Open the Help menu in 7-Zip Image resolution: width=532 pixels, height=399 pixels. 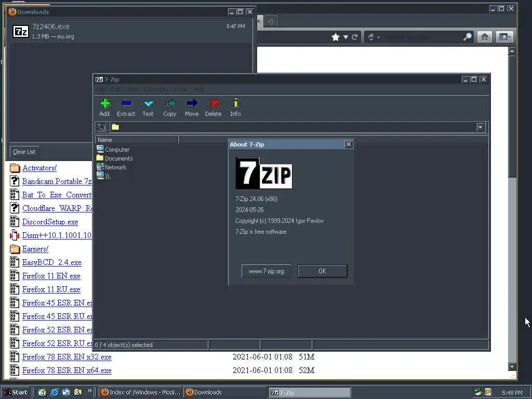(199, 89)
